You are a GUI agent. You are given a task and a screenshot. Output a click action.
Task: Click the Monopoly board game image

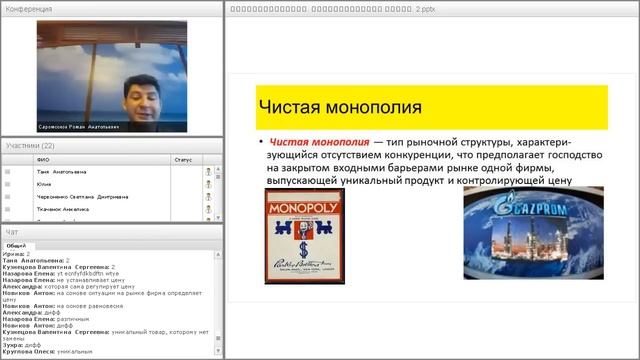[x=304, y=236]
